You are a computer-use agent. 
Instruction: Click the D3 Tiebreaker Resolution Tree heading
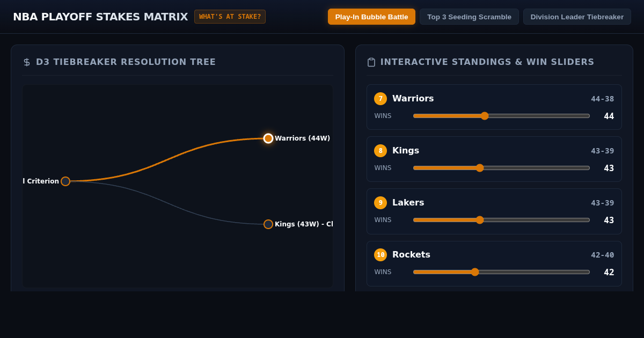pyautogui.click(x=126, y=62)
